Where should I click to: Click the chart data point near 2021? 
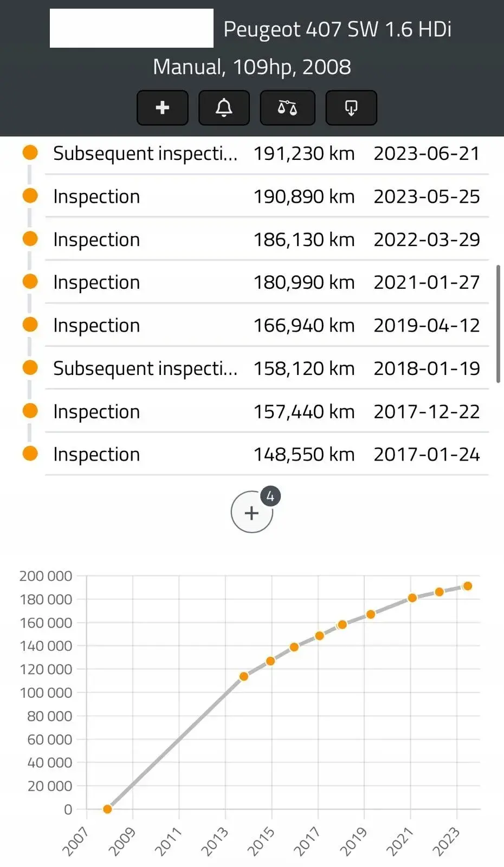pos(412,598)
